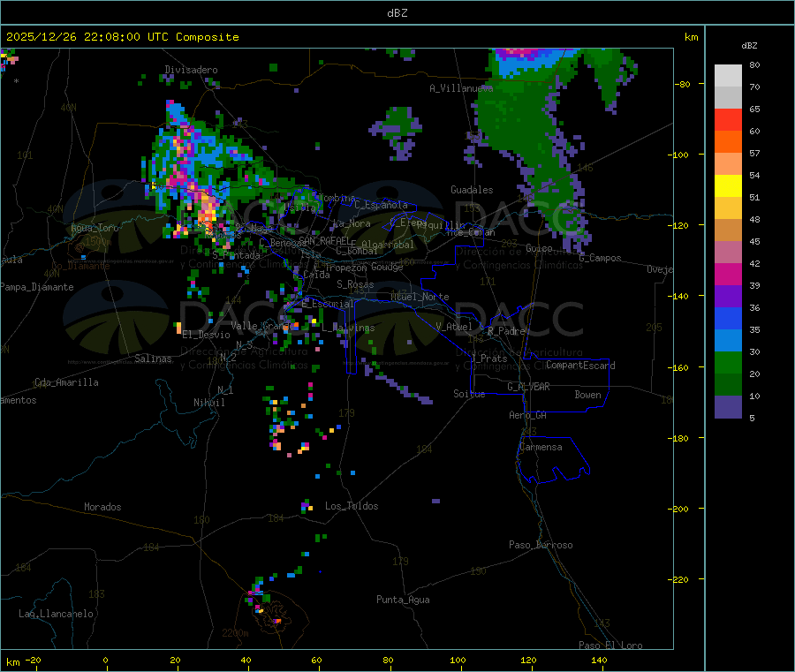The width and height of the screenshot is (795, 672).
Task: Click the 'Divisadero' map label
Action: [191, 70]
